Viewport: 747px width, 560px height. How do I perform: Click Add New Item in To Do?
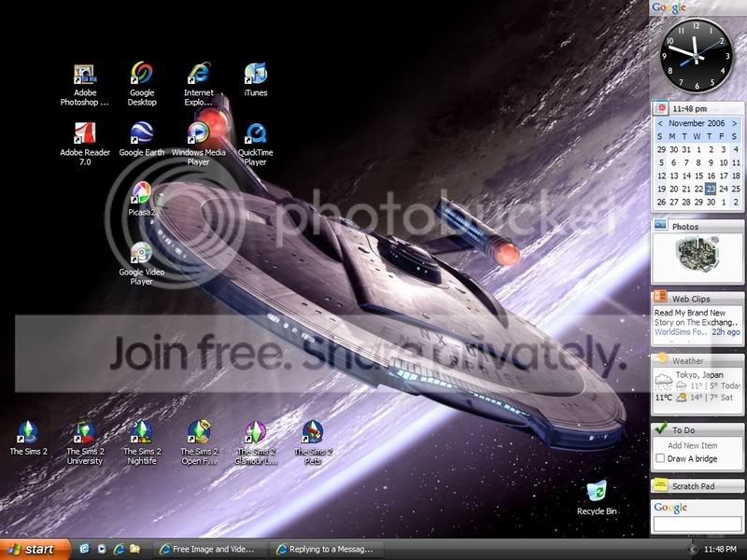click(692, 445)
